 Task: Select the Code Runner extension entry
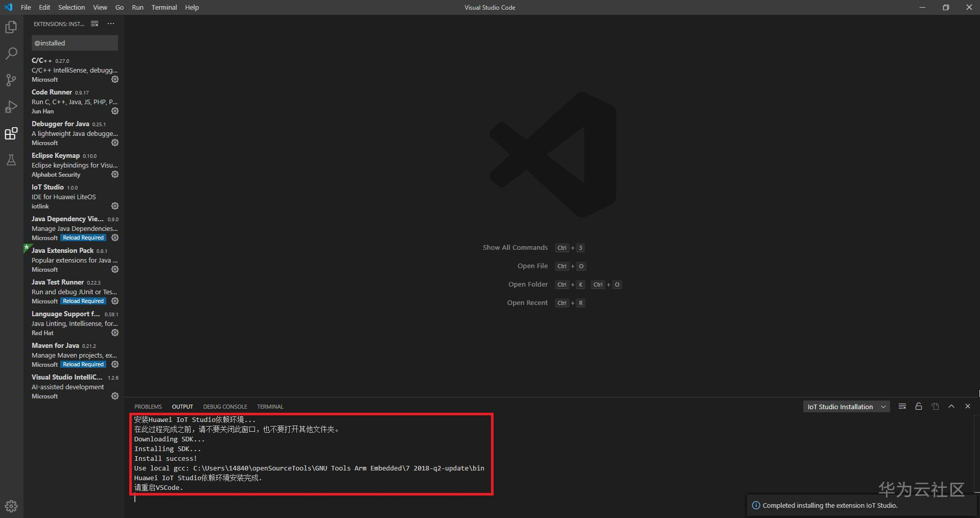74,102
